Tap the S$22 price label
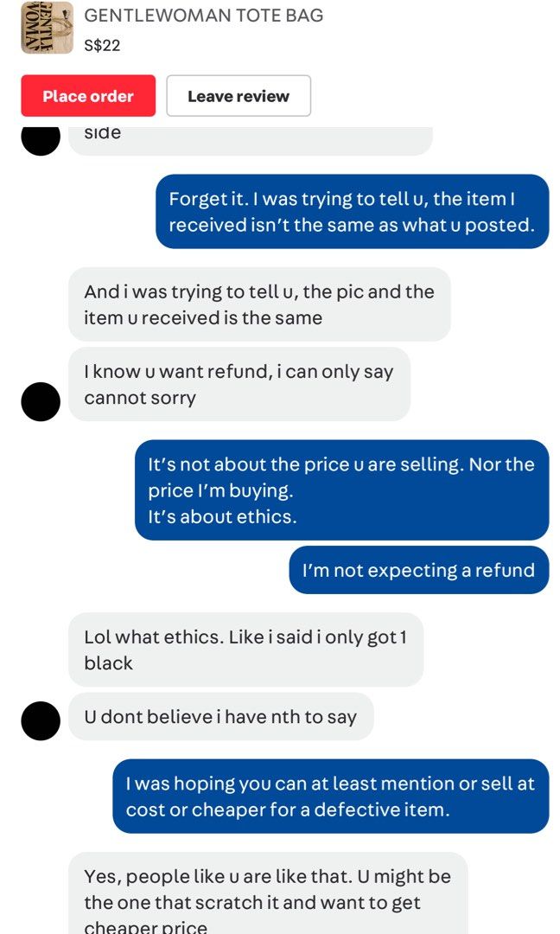Viewport: 560px width, 934px height. click(x=102, y=45)
